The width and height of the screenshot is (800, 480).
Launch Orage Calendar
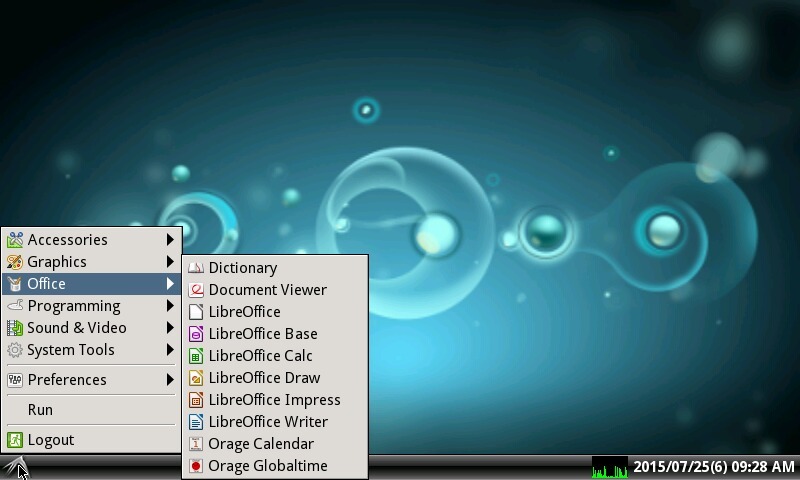[275, 444]
